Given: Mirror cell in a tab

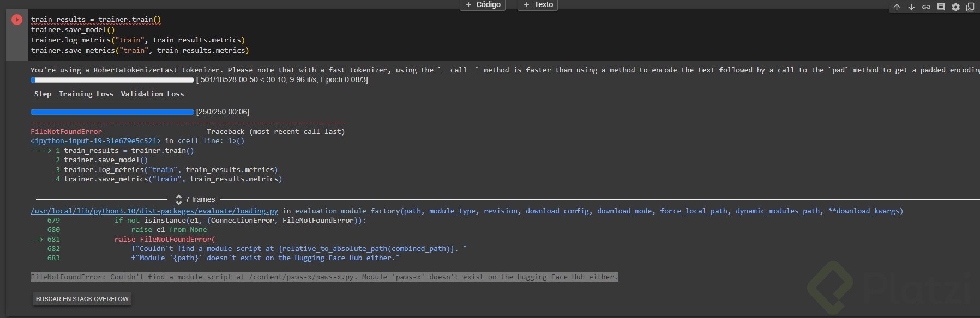Looking at the screenshot, I should [x=970, y=7].
